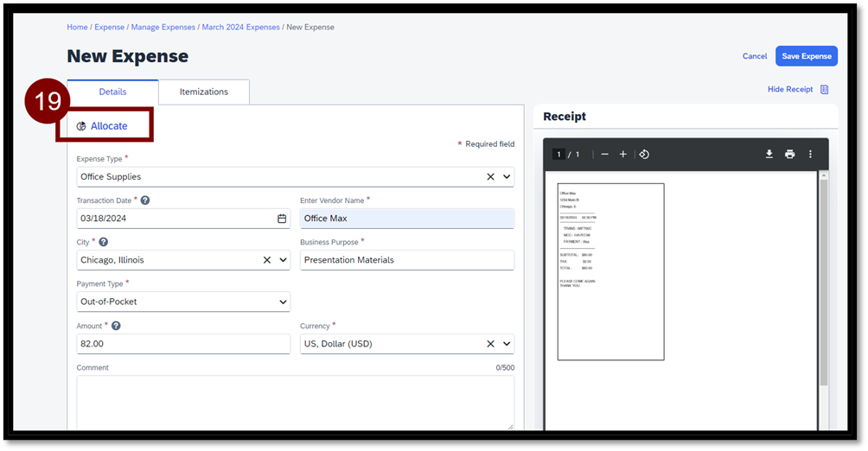Expand the Payment Type dropdown
The height and width of the screenshot is (451, 868).
click(283, 302)
